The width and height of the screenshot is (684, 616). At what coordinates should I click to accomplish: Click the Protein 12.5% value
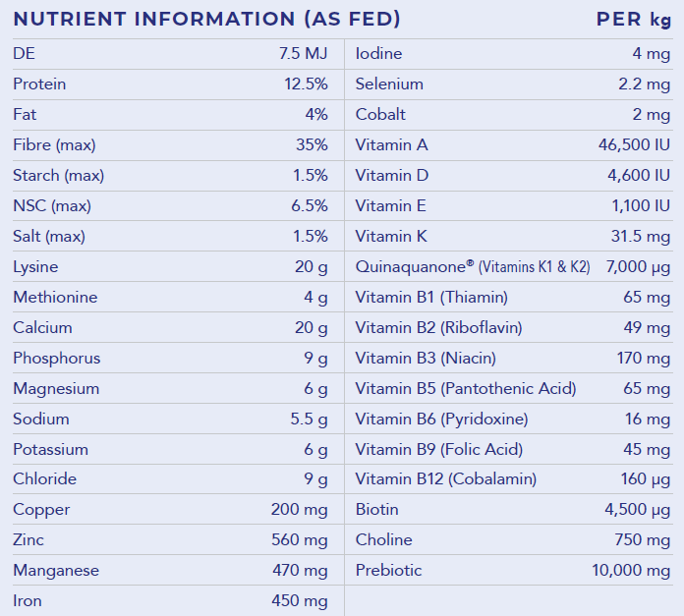306,84
